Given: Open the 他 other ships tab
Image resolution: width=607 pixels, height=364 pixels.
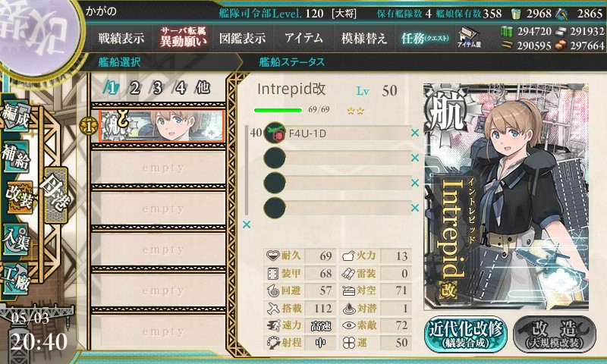Looking at the screenshot, I should (203, 88).
